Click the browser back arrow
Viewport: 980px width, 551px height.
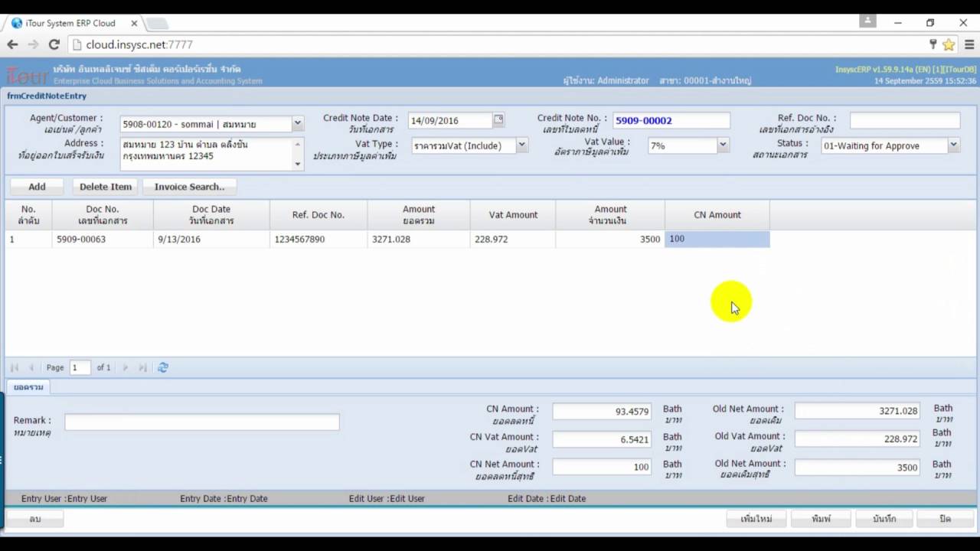click(12, 44)
